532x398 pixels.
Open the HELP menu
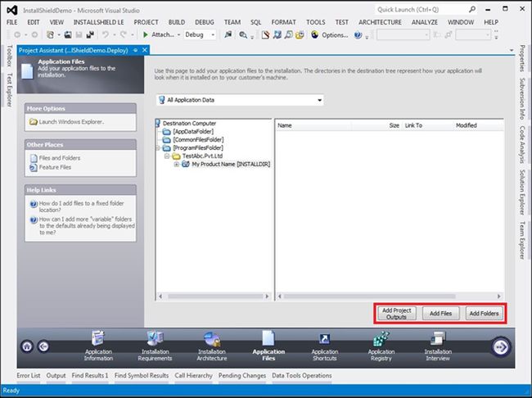tap(491, 22)
